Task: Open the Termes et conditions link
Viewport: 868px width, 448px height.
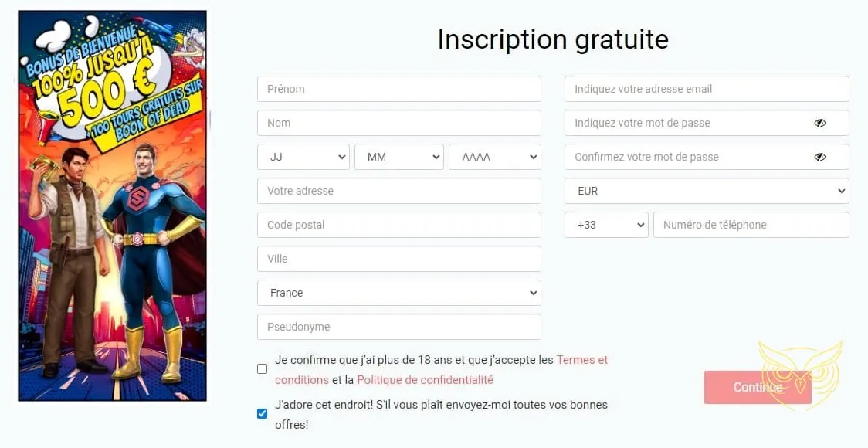Action: pyautogui.click(x=582, y=359)
